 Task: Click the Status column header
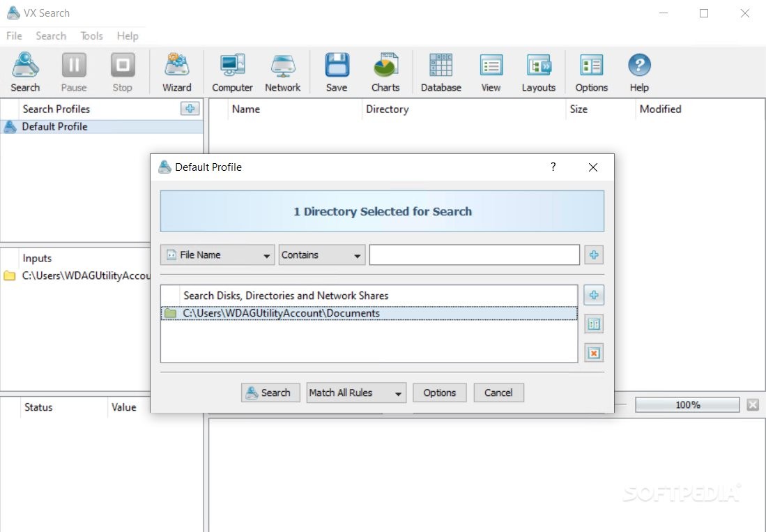(63, 407)
